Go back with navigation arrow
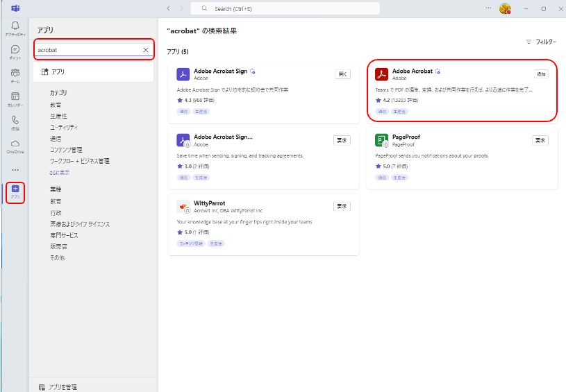 click(x=169, y=8)
